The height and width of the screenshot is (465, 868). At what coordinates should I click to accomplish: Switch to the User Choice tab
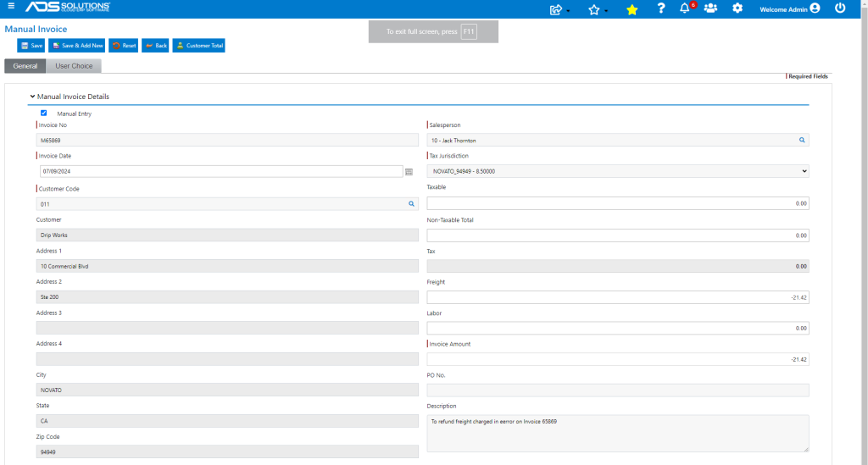tap(74, 66)
